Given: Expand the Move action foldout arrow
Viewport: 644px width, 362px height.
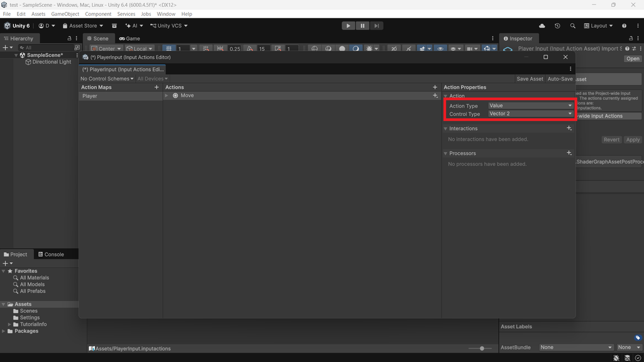Looking at the screenshot, I should [166, 96].
